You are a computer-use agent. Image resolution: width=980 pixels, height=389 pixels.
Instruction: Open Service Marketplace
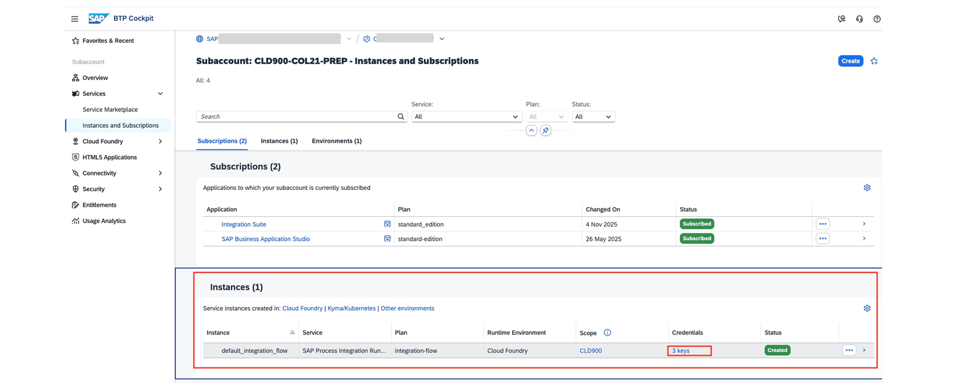click(110, 110)
